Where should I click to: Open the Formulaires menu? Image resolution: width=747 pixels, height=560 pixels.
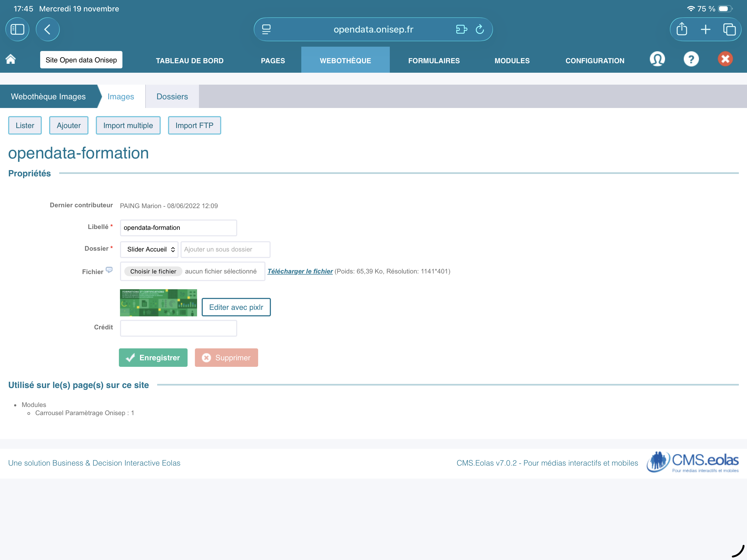[x=433, y=61]
